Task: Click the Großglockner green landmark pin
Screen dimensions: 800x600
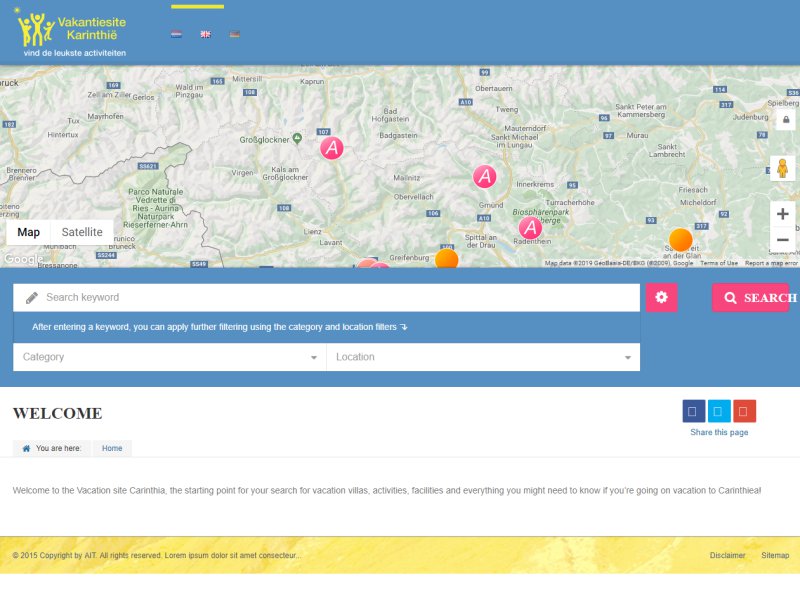Action: (297, 138)
